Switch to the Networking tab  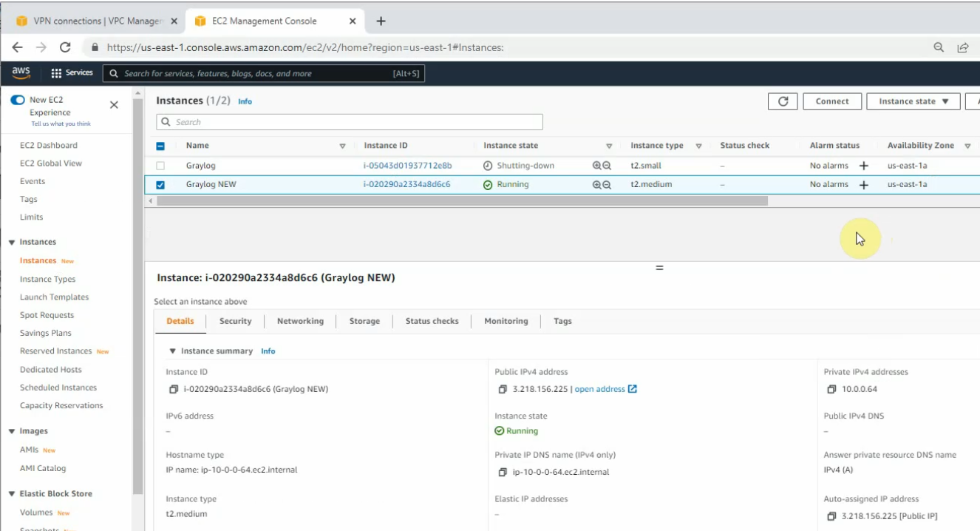click(300, 321)
